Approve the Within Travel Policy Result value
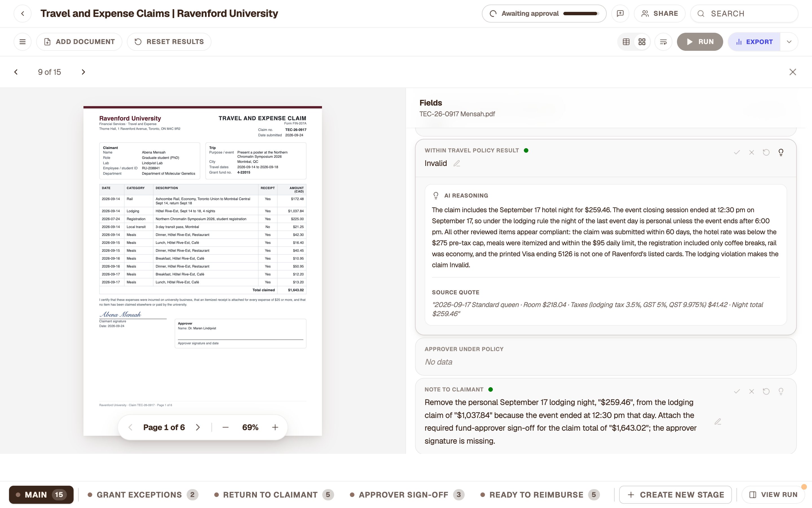Image resolution: width=812 pixels, height=508 pixels. (x=737, y=152)
